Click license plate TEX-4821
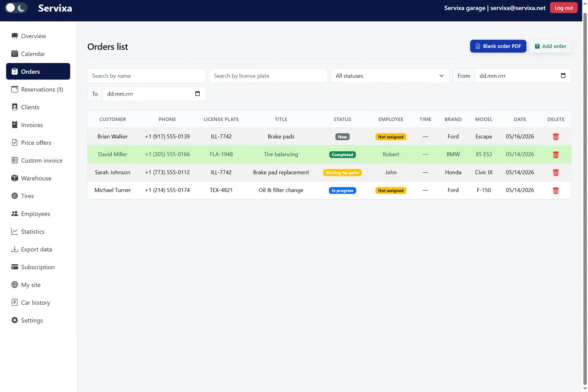Image resolution: width=588 pixels, height=392 pixels. coord(221,190)
